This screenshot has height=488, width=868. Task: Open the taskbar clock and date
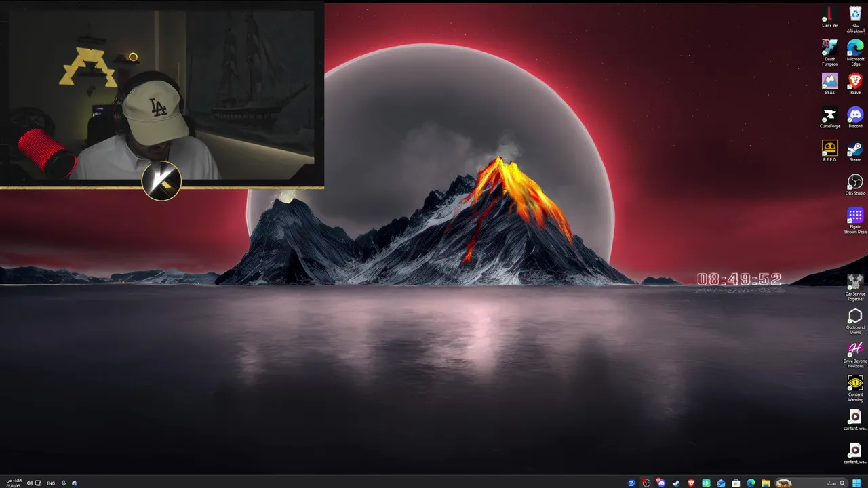(x=14, y=483)
